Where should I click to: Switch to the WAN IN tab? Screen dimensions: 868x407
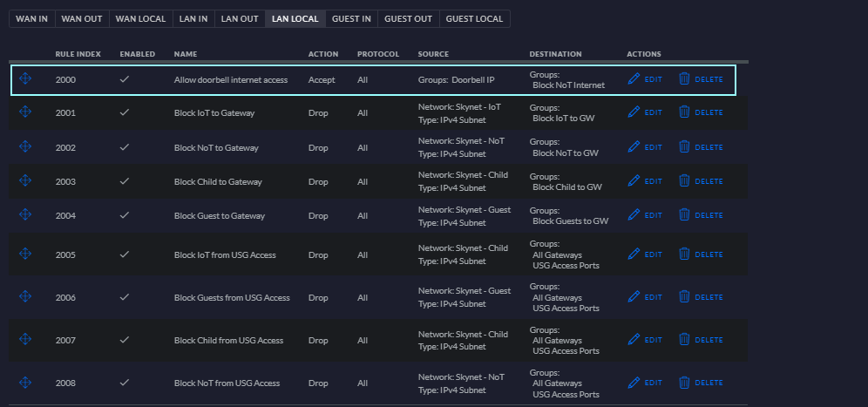point(32,18)
